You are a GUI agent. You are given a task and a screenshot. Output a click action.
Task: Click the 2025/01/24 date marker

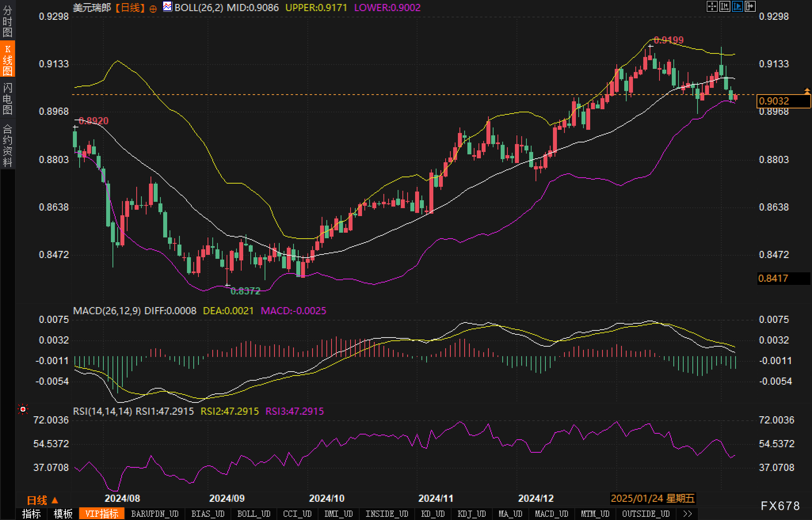click(x=652, y=498)
